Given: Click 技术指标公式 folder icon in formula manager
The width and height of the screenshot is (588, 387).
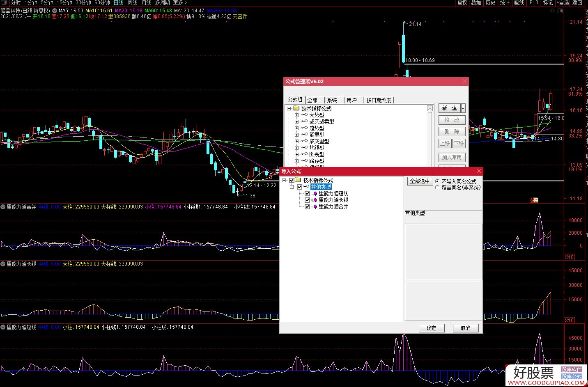Looking at the screenshot, I should [x=296, y=108].
